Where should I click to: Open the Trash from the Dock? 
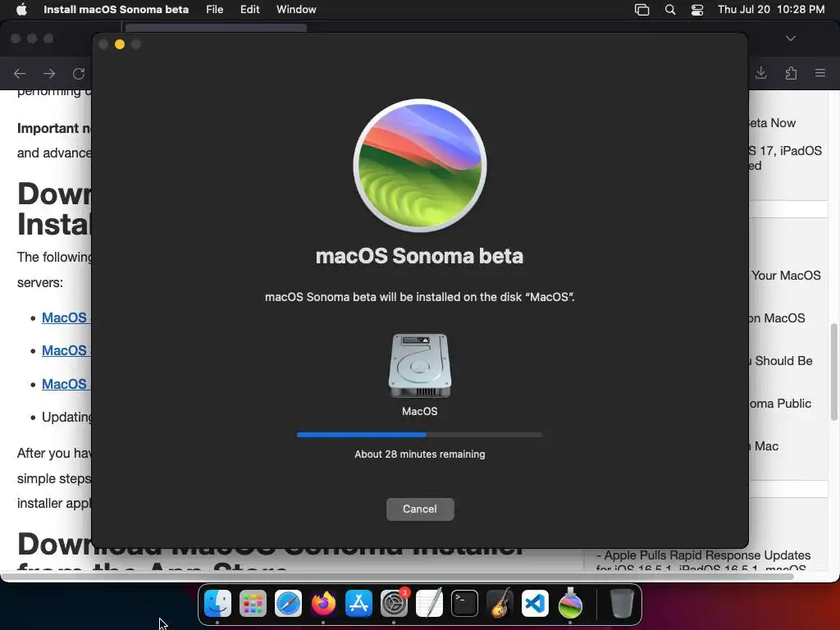point(622,603)
